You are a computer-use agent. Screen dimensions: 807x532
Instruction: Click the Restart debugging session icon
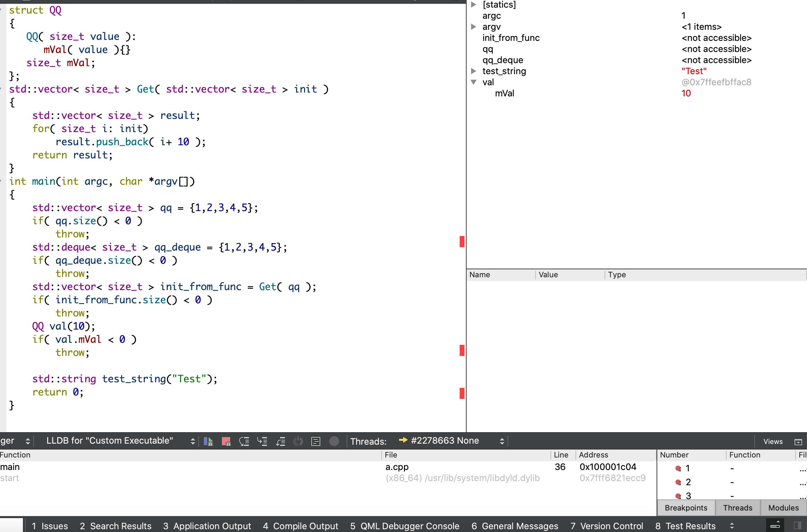tap(298, 441)
